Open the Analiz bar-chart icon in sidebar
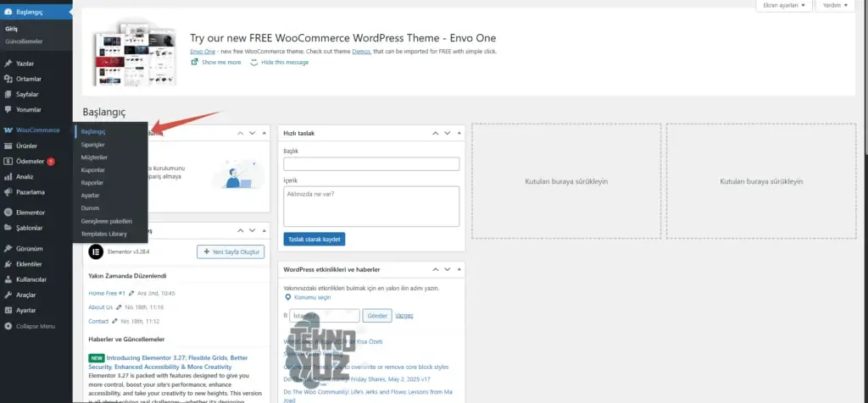 [8, 177]
